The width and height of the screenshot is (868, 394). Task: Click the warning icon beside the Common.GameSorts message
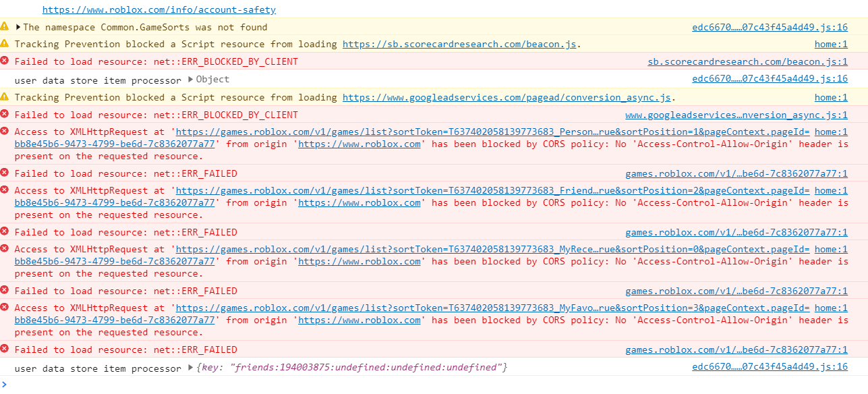tap(5, 26)
